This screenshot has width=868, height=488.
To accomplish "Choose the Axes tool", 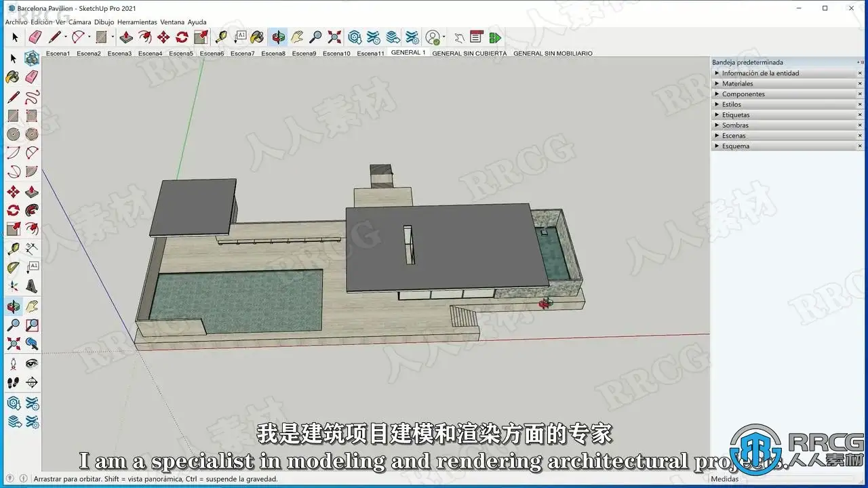I will (x=13, y=287).
